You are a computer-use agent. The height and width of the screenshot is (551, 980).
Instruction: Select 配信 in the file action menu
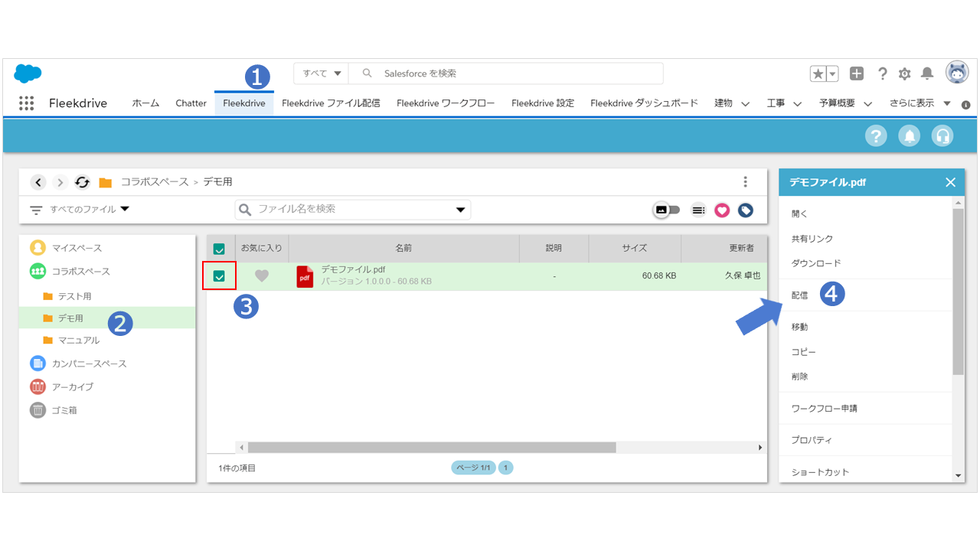pyautogui.click(x=799, y=295)
